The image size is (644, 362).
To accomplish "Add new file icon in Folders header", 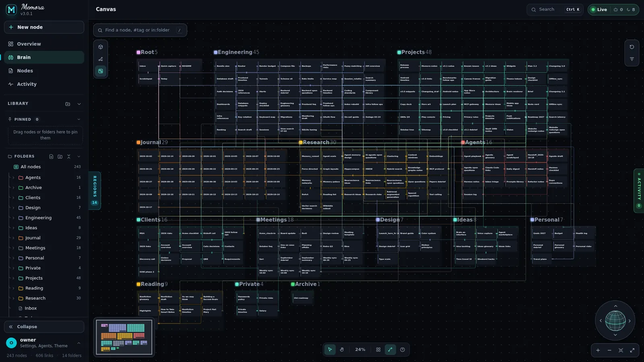I will click(x=51, y=156).
